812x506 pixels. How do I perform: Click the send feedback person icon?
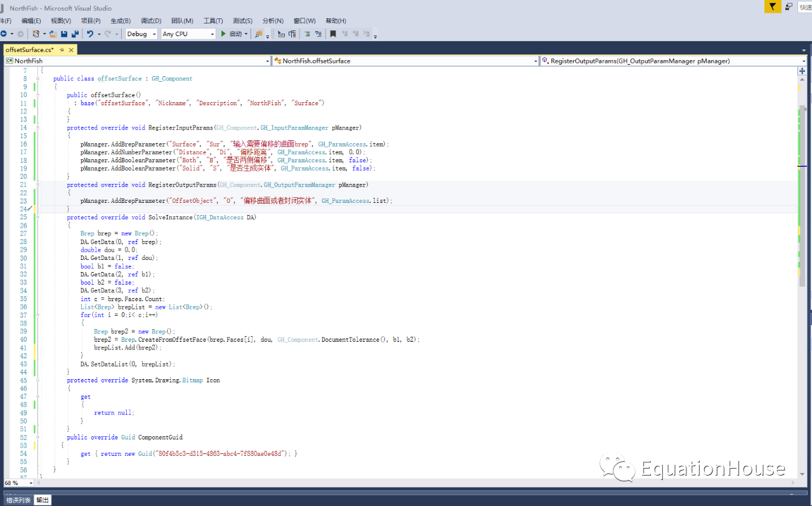[x=789, y=7]
